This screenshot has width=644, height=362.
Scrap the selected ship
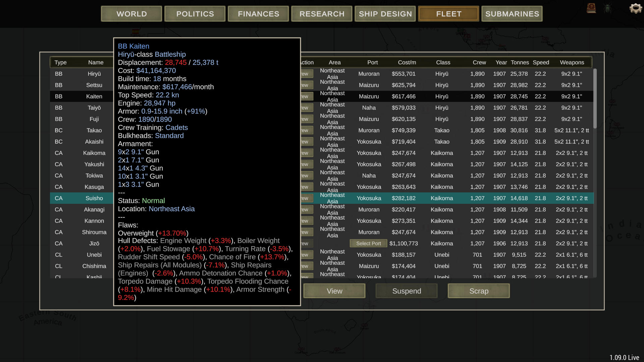[478, 291]
